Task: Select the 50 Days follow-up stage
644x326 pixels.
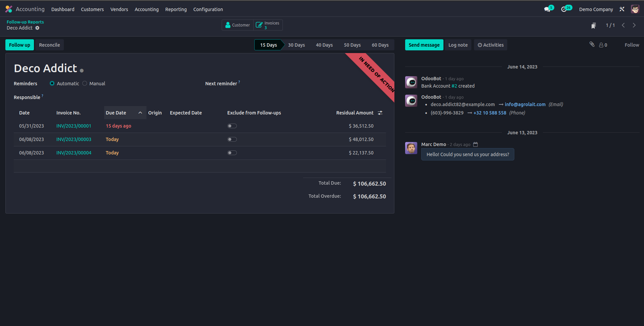Action: click(x=352, y=45)
